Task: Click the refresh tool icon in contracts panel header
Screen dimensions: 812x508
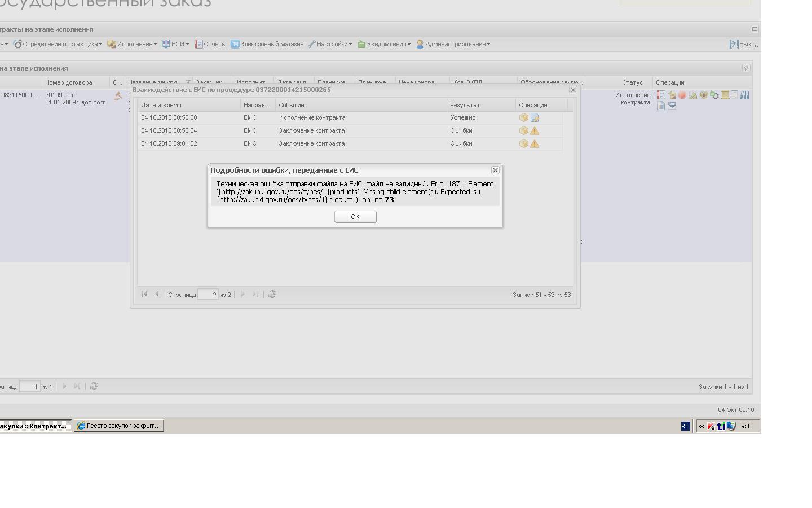Action: pos(746,68)
